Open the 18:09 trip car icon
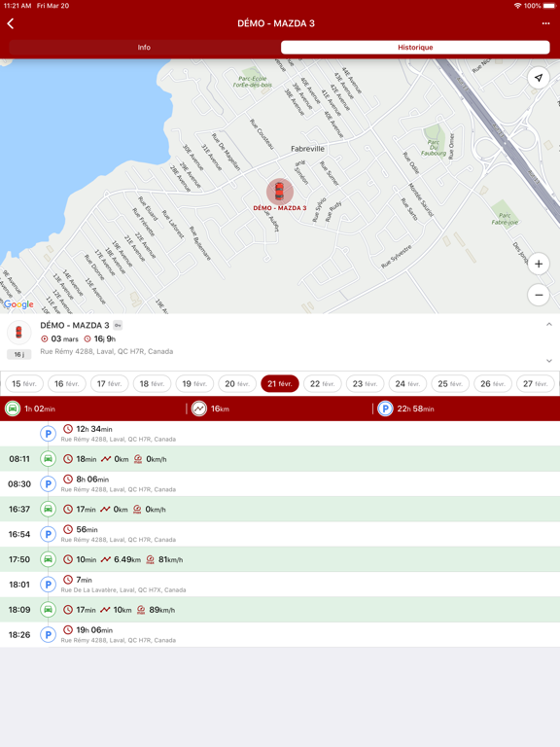The width and height of the screenshot is (560, 747). tap(48, 609)
